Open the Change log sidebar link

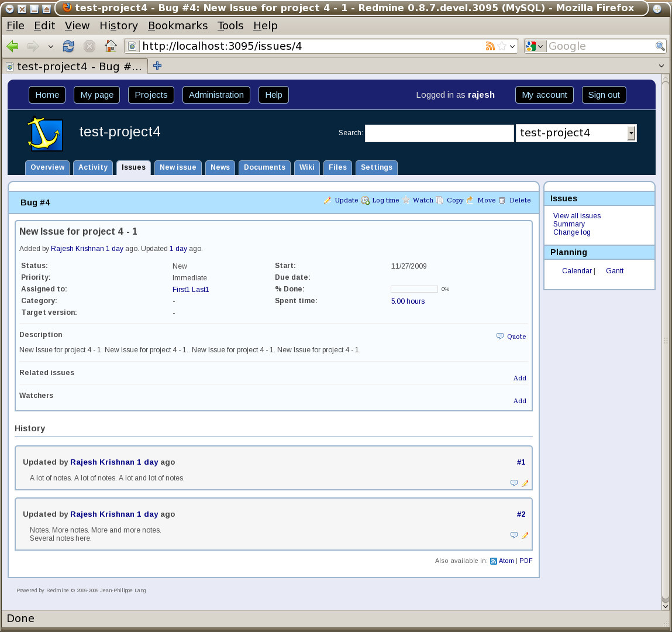point(572,232)
